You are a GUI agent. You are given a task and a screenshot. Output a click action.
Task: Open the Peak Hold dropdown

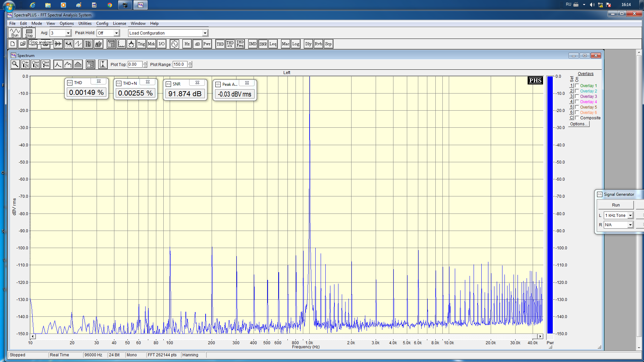[116, 33]
